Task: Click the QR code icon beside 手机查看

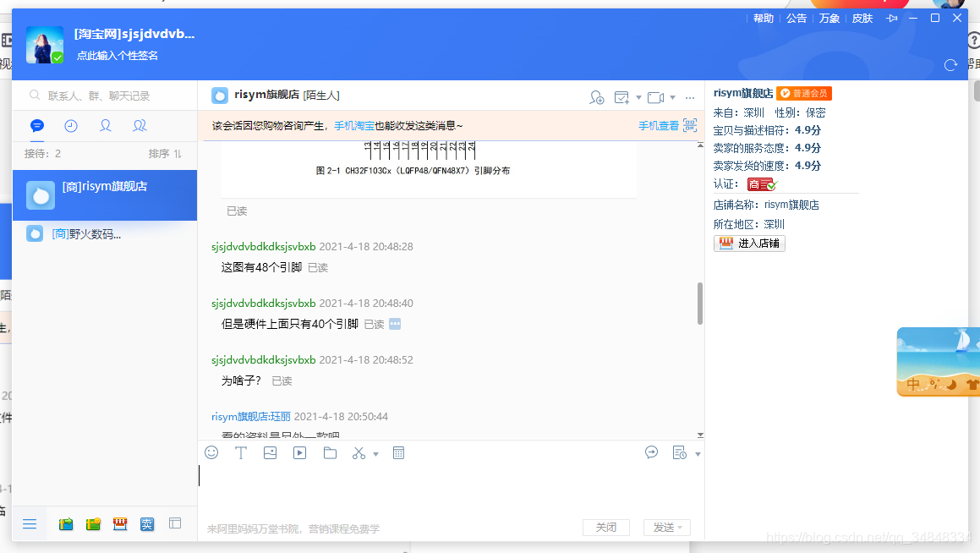Action: 690,125
